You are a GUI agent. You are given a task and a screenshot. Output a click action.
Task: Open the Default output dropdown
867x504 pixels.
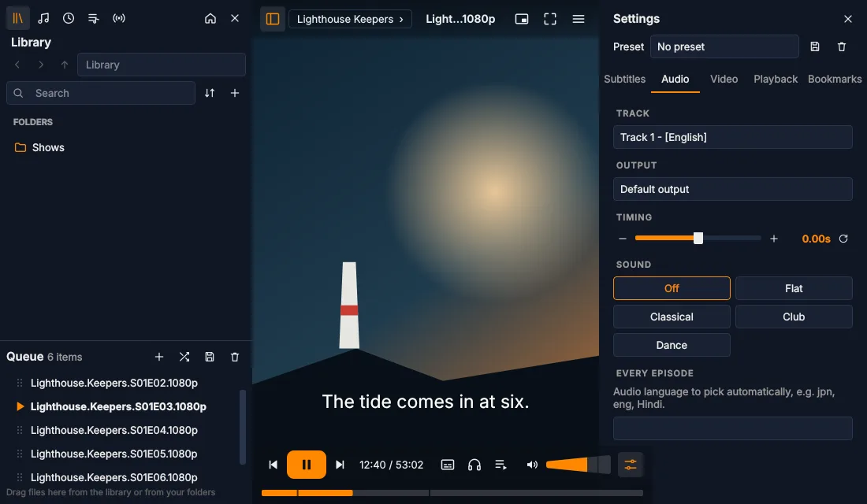733,189
